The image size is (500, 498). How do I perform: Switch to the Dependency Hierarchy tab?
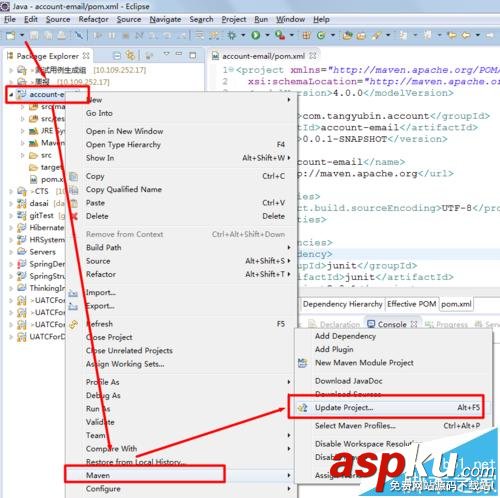pyautogui.click(x=342, y=304)
